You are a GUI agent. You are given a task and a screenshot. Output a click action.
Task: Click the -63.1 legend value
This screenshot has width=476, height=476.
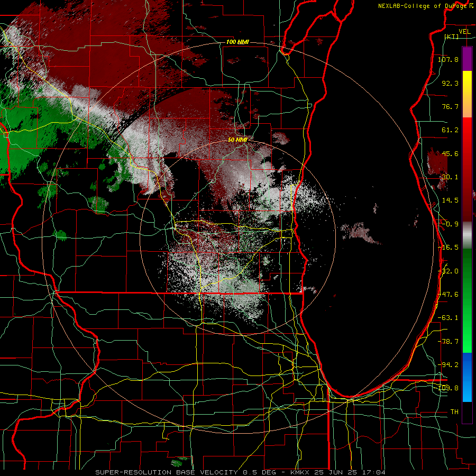pos(448,318)
